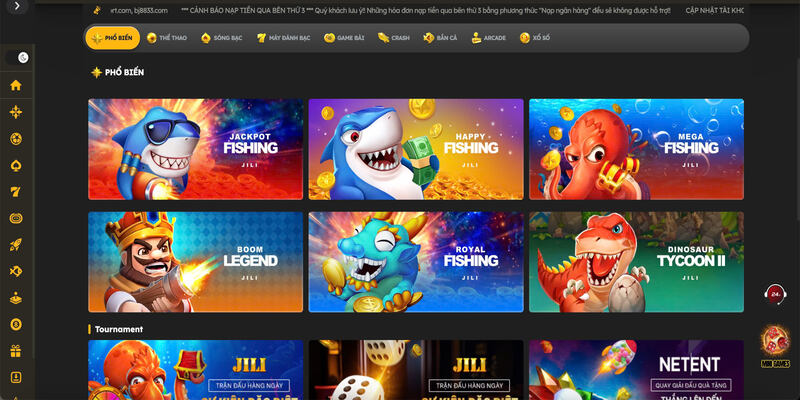Switch to ARCADE tab
This screenshot has width=800, height=400.
pyautogui.click(x=489, y=38)
